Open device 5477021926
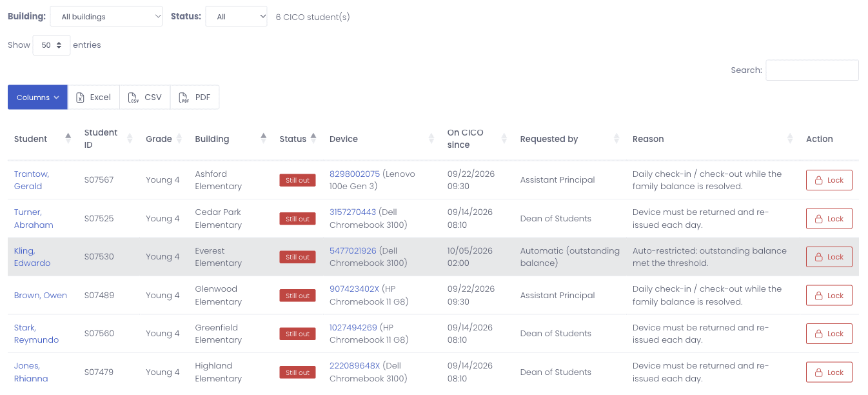 [x=353, y=251]
